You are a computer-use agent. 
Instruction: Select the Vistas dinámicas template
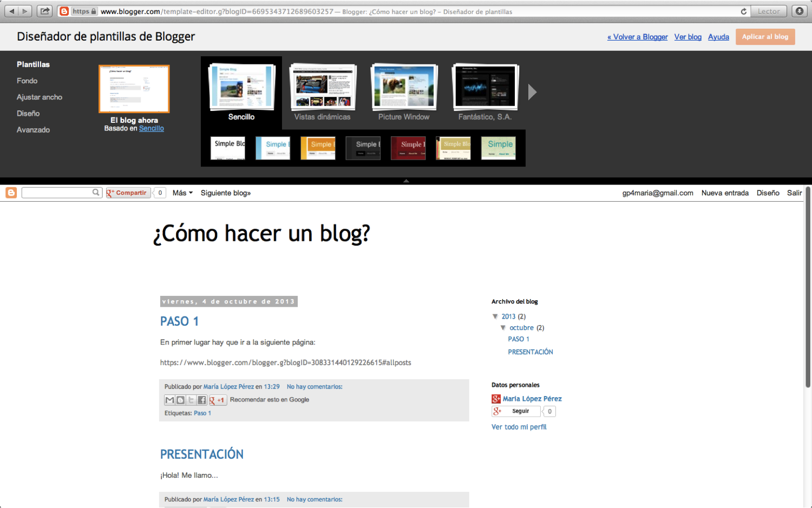point(323,93)
